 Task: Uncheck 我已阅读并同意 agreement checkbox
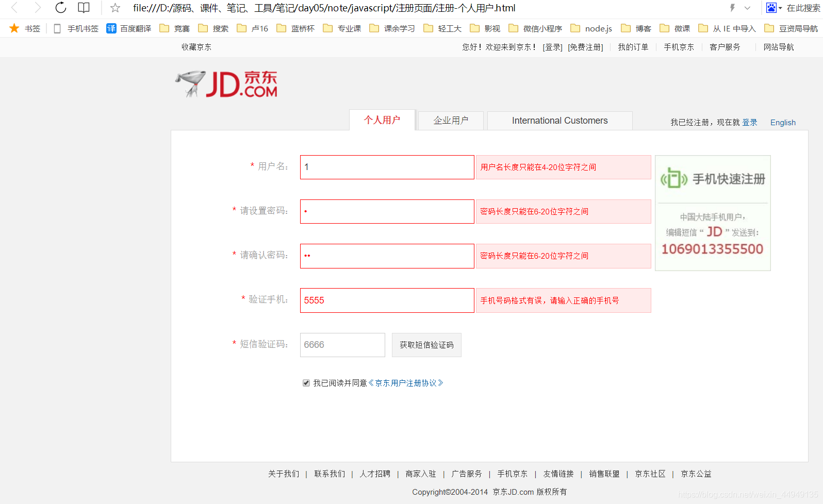[x=306, y=383]
